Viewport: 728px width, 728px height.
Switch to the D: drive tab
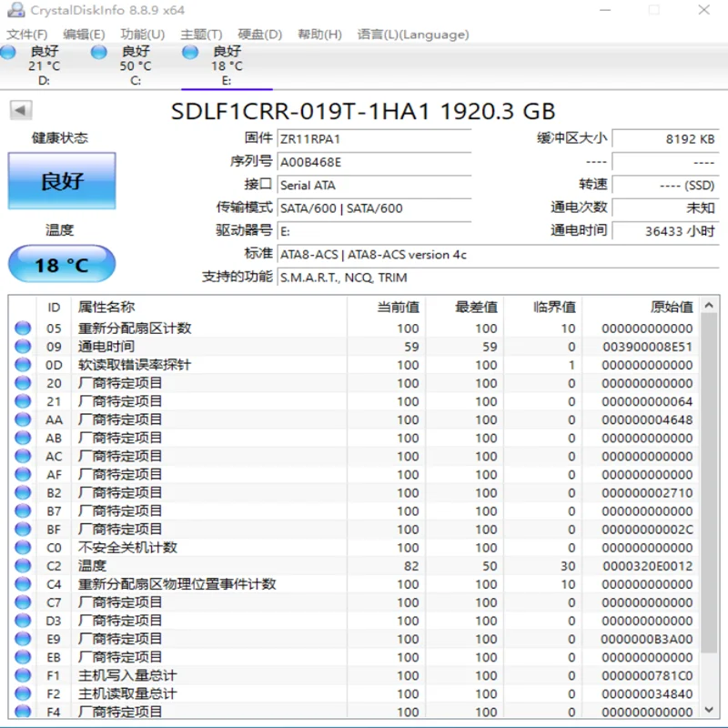click(44, 66)
